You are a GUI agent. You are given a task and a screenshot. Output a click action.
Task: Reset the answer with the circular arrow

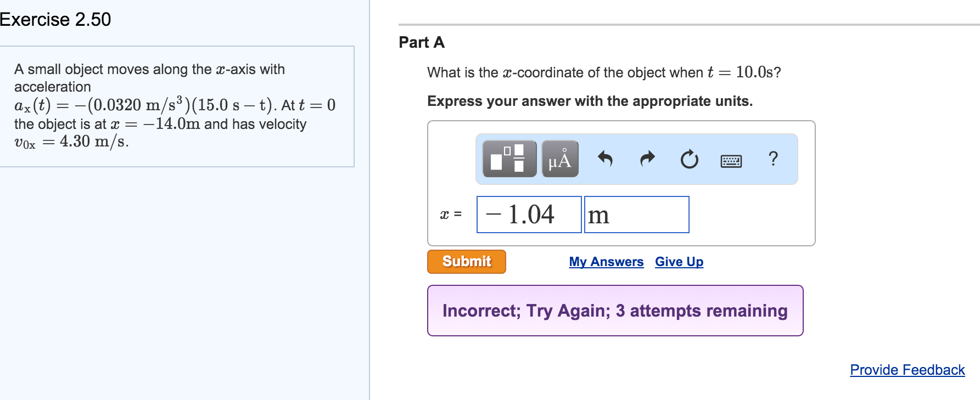(x=689, y=160)
